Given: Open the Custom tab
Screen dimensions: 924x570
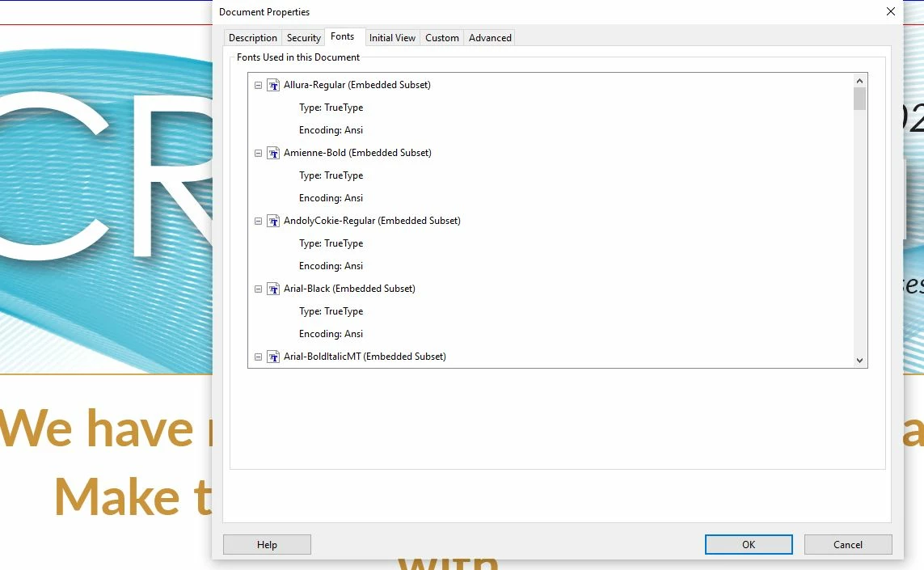Looking at the screenshot, I should [x=442, y=38].
